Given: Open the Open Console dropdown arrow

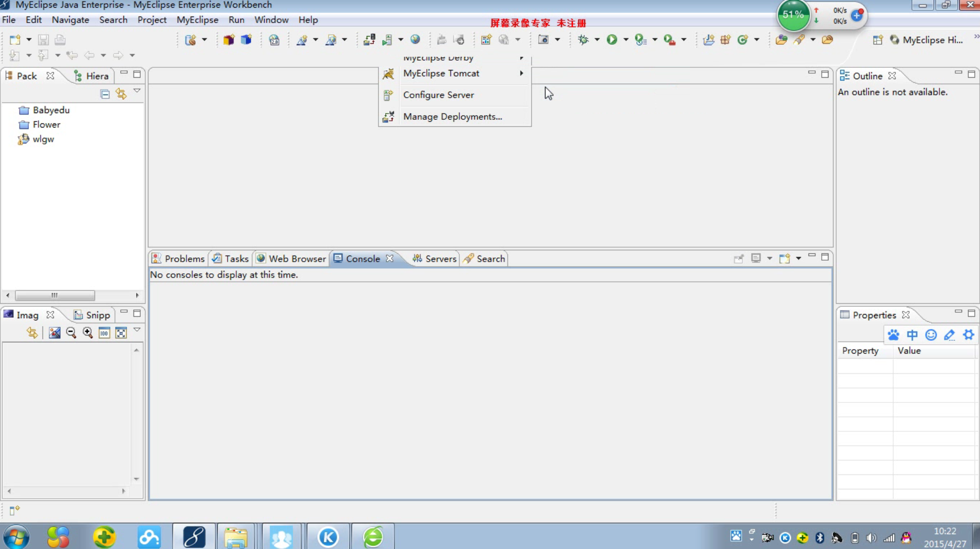Looking at the screenshot, I should tap(798, 259).
